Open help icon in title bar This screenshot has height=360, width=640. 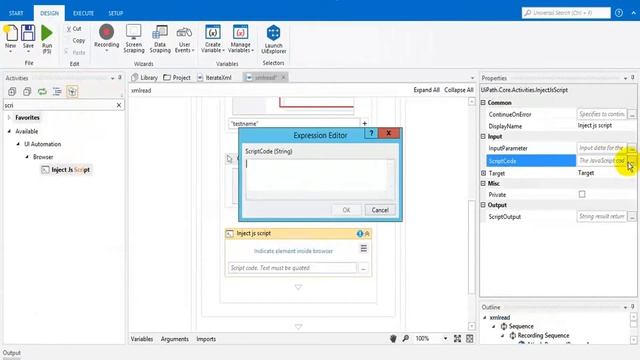tap(619, 13)
